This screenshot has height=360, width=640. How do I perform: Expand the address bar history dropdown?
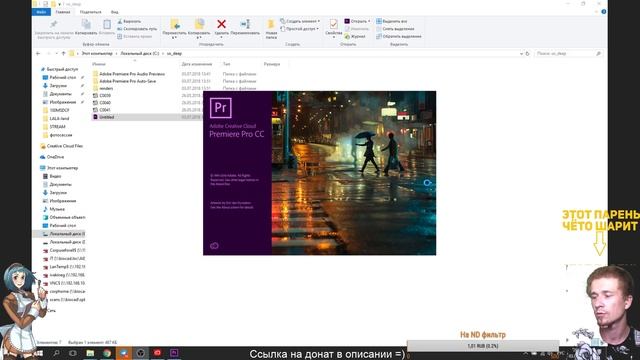(x=521, y=53)
